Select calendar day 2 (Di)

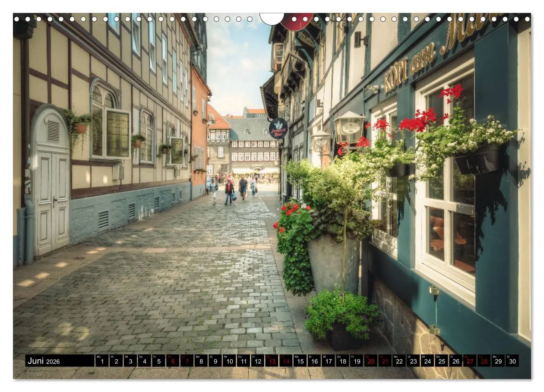tap(116, 361)
